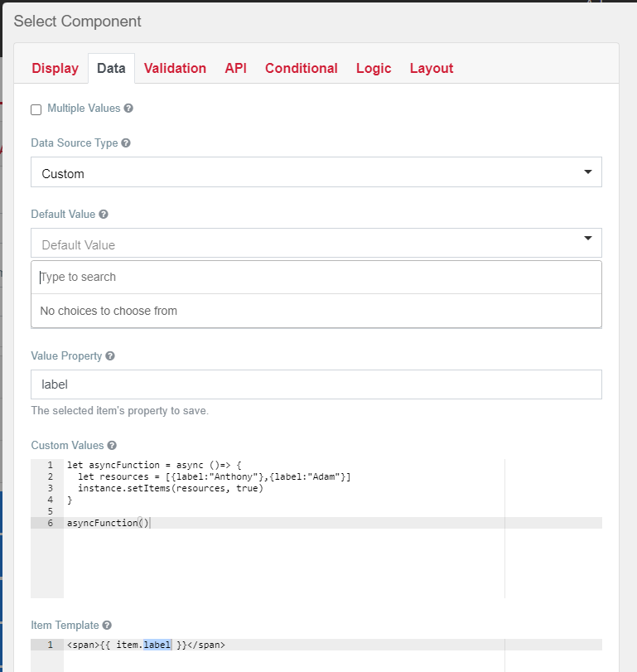Viewport: 637px width, 672px height.
Task: Click the Data Source Type dropdown arrow
Action: coord(588,172)
